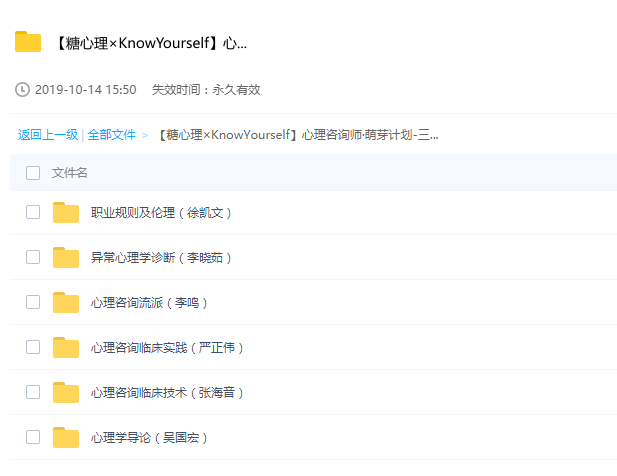Tick the select-all checkbox next to 文件名
Image resolution: width=617 pixels, height=476 pixels.
pos(33,173)
